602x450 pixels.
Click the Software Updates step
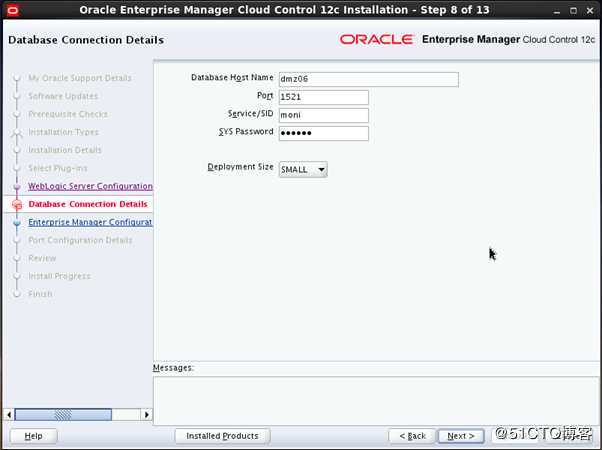[63, 96]
